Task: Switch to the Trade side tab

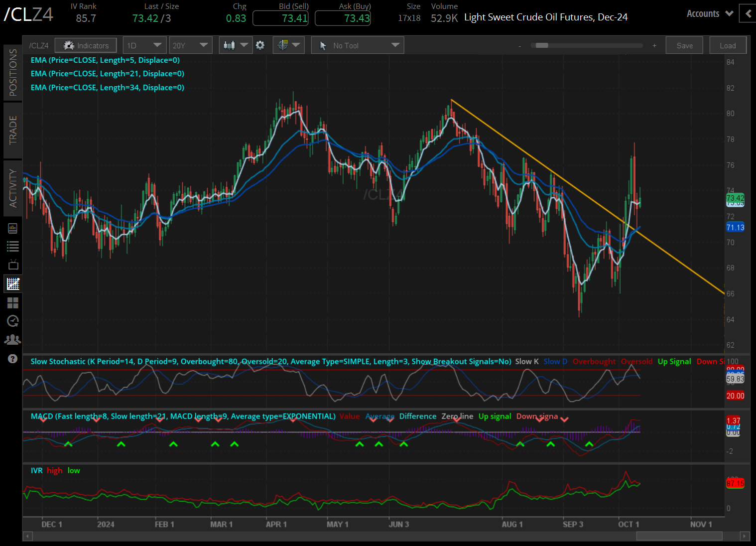Action: point(13,130)
